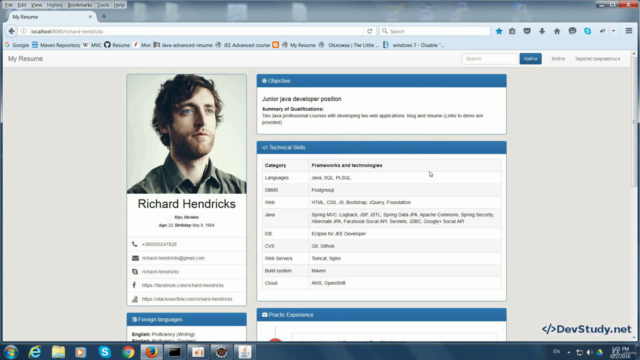Open File Explorer folder on taskbar
The width and height of the screenshot is (640, 360).
58,352
